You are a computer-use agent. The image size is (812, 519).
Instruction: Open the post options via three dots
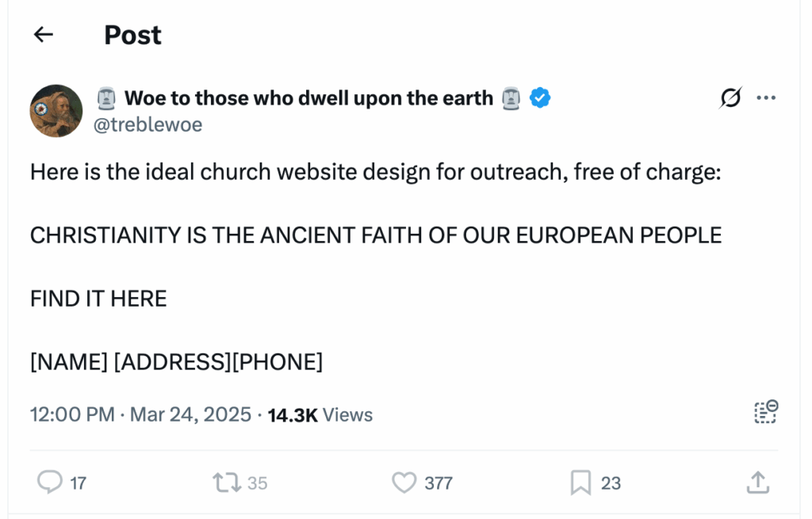[x=766, y=97]
